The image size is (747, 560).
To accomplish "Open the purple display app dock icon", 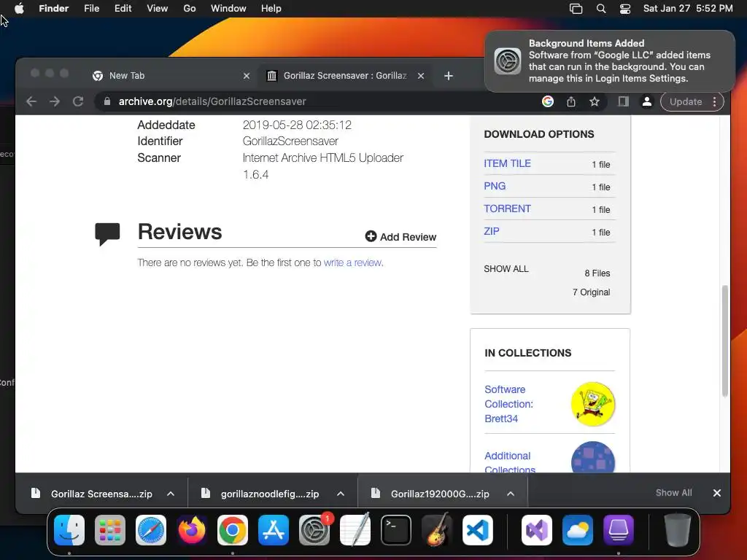I will pyautogui.click(x=619, y=530).
